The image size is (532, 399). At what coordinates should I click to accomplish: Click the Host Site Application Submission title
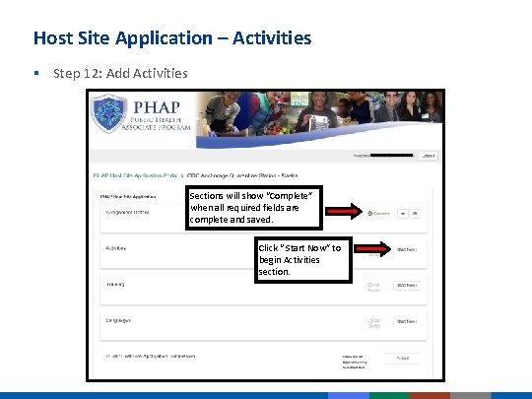(151, 357)
